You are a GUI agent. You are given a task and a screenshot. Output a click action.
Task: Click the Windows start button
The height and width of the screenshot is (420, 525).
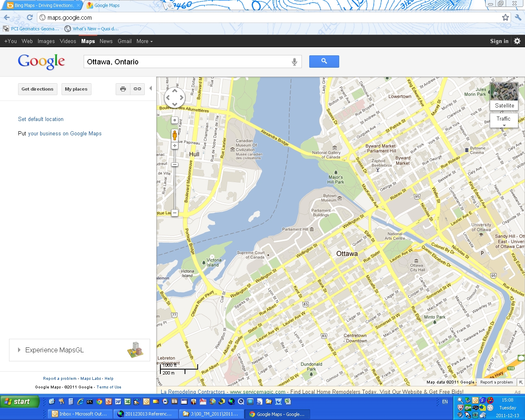(20, 402)
